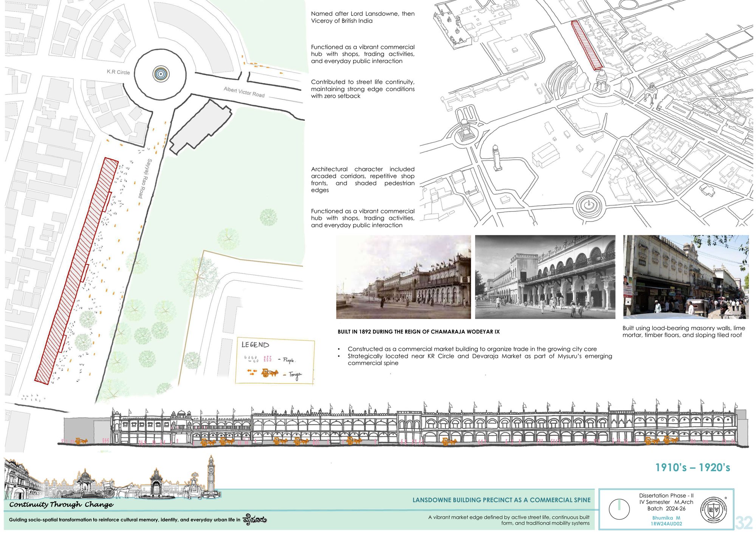Click 'A vibrant market edge defined' subtitle
This screenshot has width=756, height=534.
(x=509, y=520)
